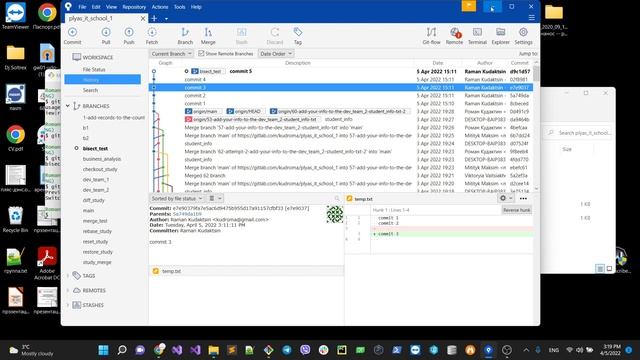Open the new tab dropdown arrow

[167, 19]
